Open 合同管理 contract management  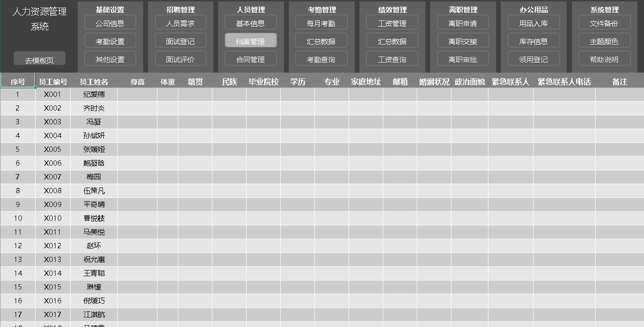pos(250,59)
